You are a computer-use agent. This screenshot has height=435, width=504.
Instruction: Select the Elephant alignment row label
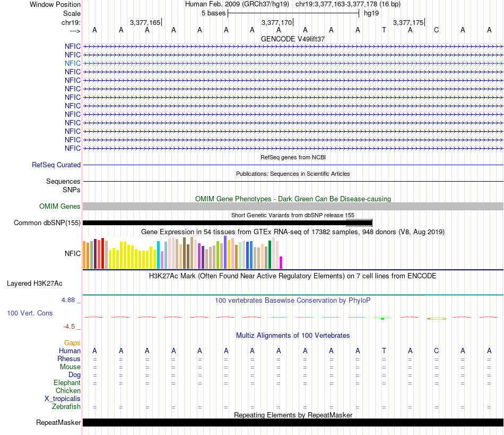pyautogui.click(x=67, y=382)
